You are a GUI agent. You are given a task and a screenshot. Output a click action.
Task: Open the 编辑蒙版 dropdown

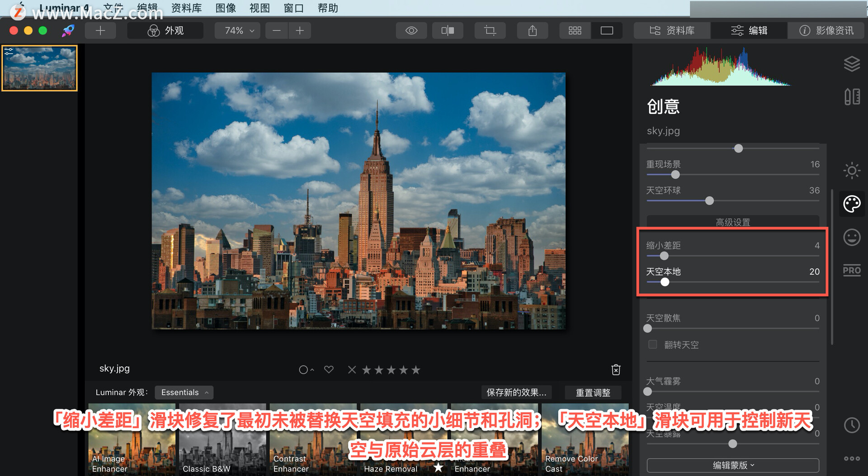pyautogui.click(x=733, y=465)
